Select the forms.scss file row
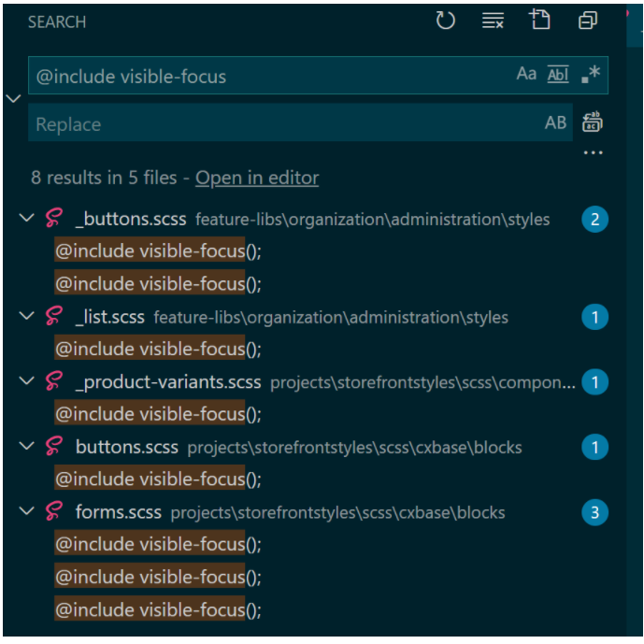 (314, 512)
